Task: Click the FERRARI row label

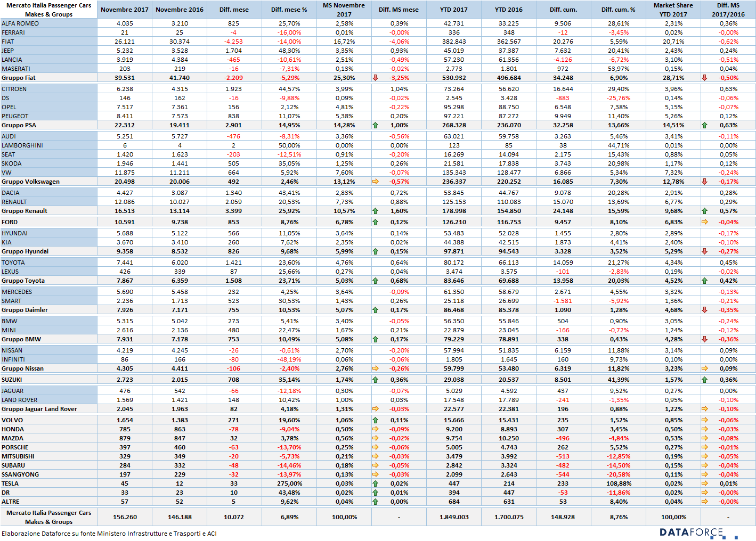Action: [13, 32]
